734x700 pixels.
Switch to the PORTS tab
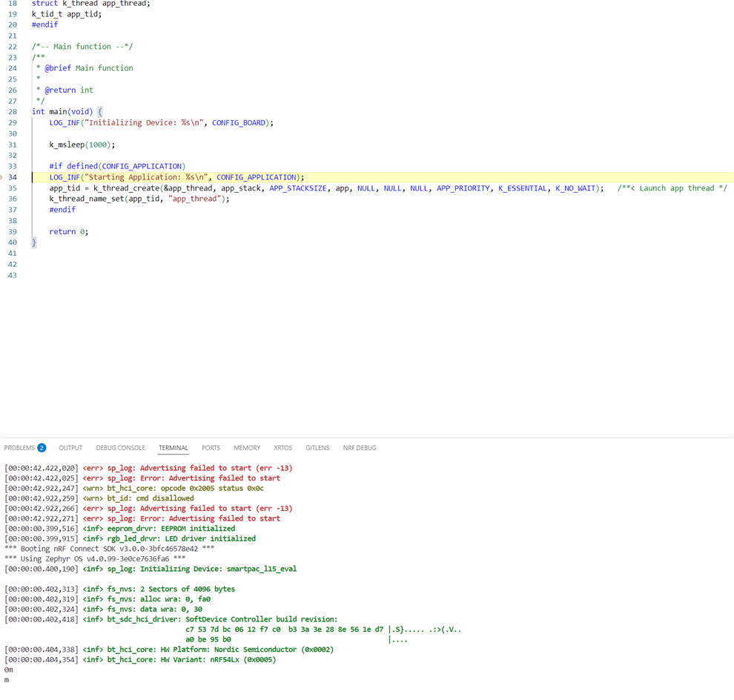pyautogui.click(x=211, y=448)
